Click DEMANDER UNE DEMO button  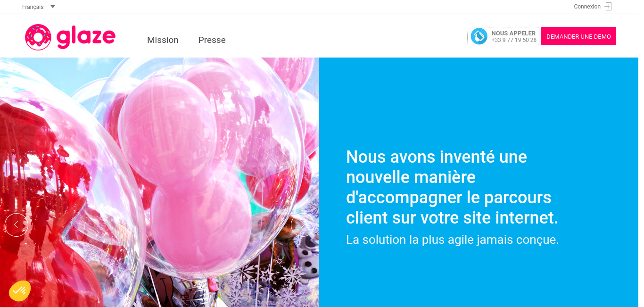pos(578,36)
